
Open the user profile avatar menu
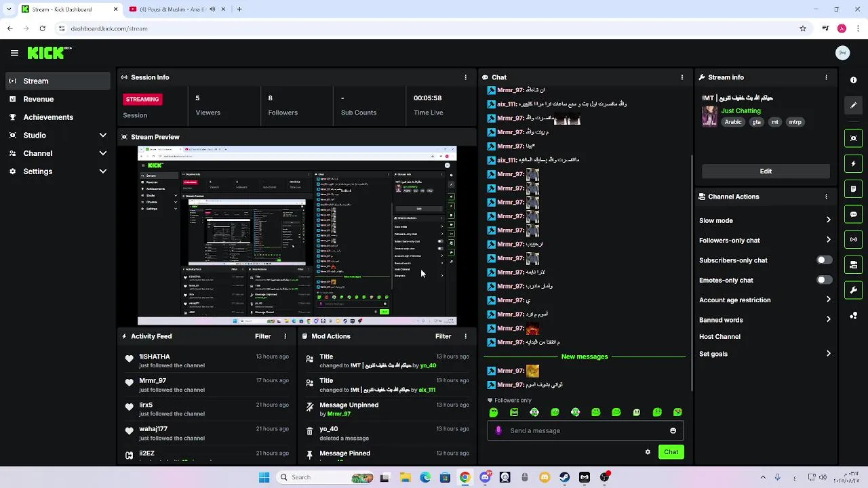tap(842, 53)
